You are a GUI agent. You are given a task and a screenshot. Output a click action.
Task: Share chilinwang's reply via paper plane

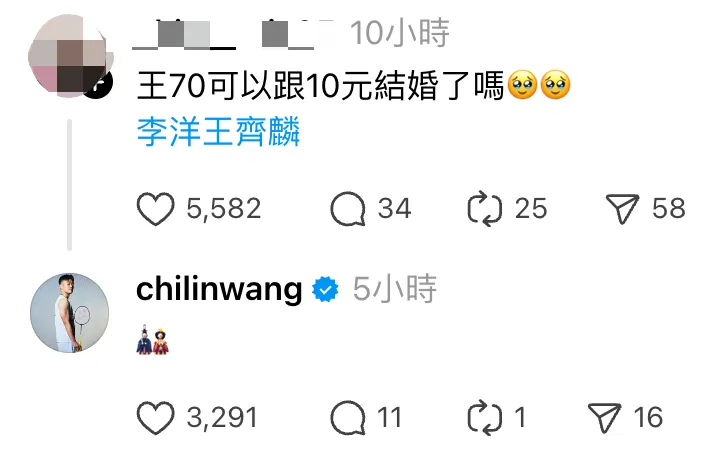click(x=605, y=418)
